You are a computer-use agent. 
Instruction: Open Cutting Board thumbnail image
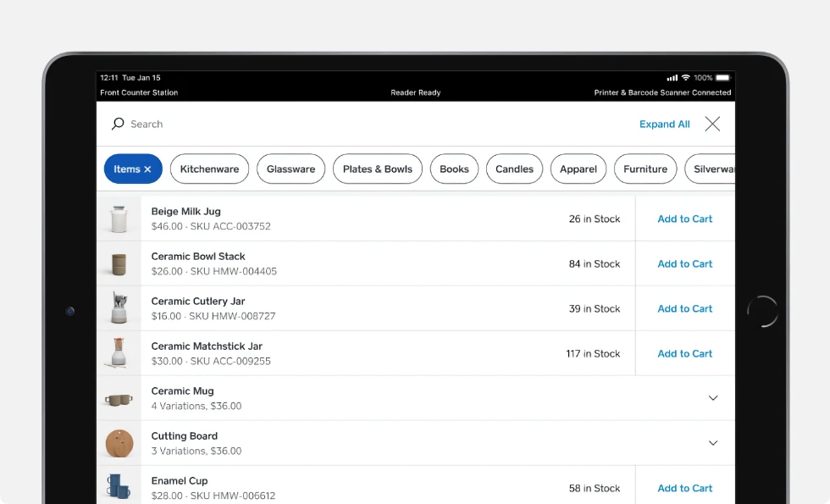pyautogui.click(x=119, y=444)
